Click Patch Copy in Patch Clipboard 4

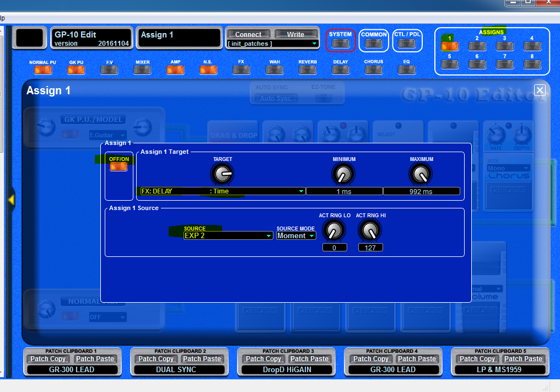(x=371, y=359)
